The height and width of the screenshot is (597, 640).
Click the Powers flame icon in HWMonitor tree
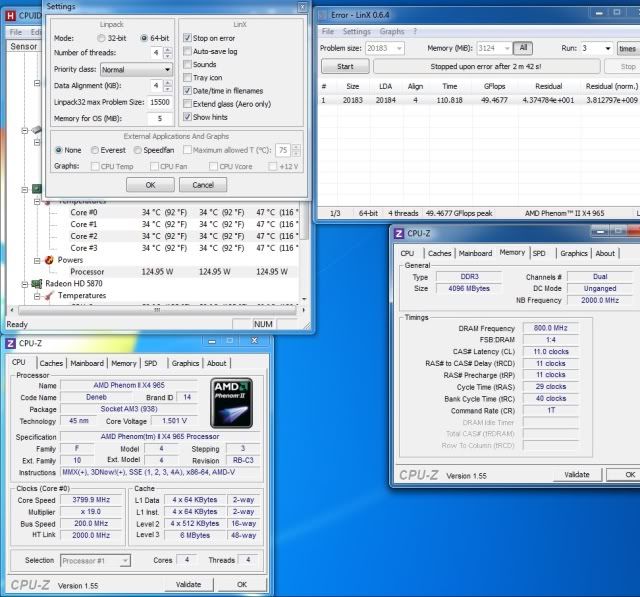[x=49, y=260]
